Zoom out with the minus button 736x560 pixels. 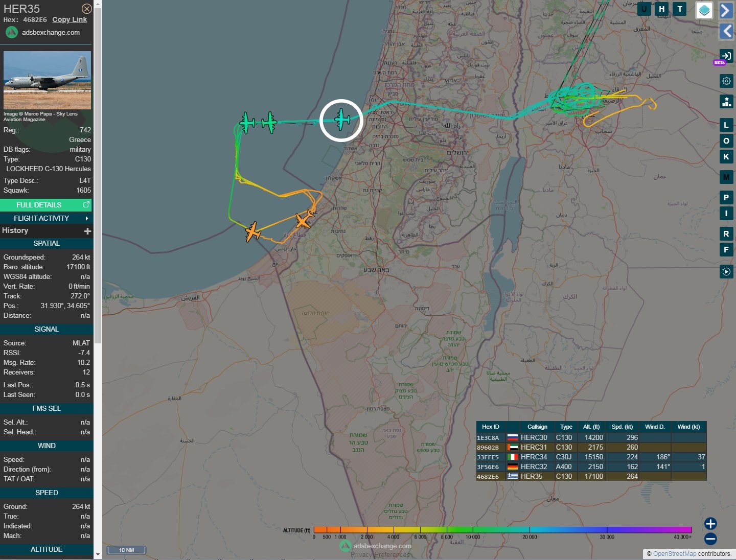click(710, 539)
